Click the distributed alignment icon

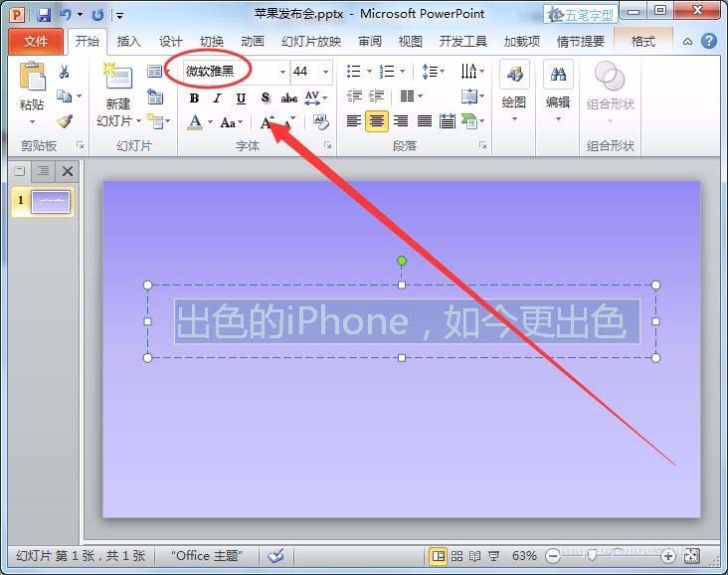pos(448,121)
